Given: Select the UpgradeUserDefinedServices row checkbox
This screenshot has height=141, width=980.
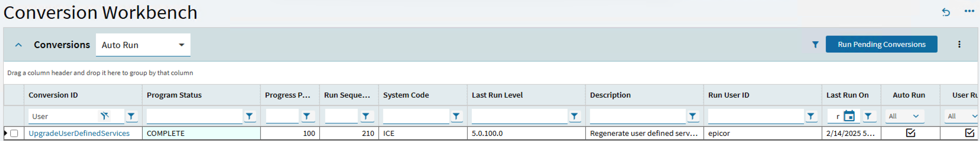Looking at the screenshot, I should coord(14,134).
